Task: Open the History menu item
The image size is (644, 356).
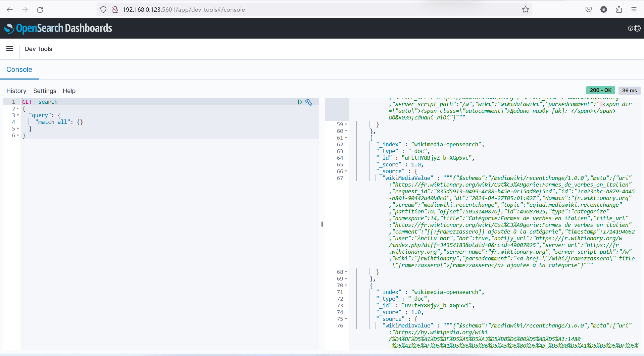Action: (16, 91)
